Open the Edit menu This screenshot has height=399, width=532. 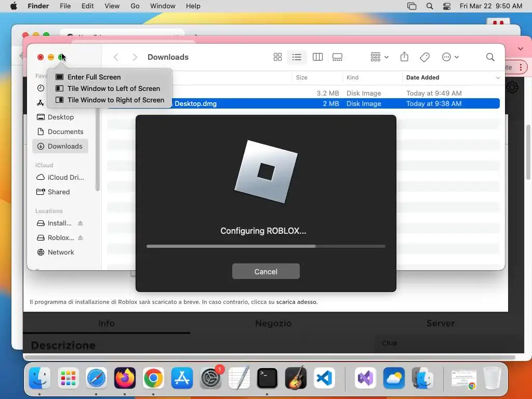[x=87, y=6]
